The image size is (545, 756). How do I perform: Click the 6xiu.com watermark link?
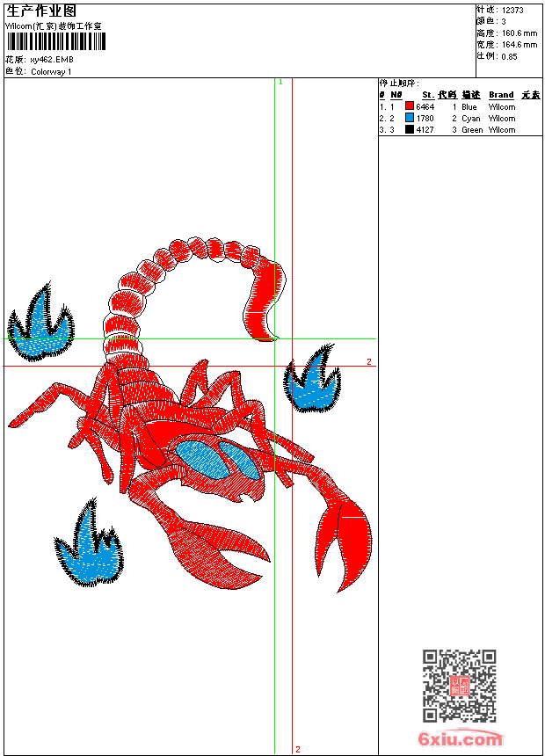[461, 739]
